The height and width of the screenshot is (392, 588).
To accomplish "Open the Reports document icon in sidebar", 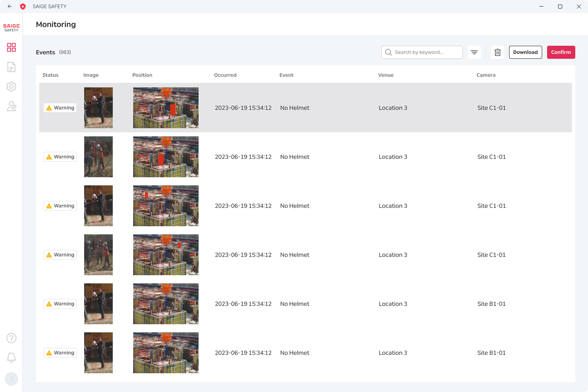I will [12, 67].
